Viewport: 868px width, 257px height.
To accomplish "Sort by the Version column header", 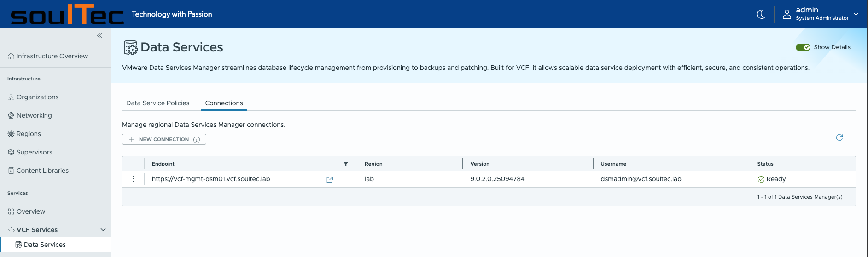I will 480,164.
